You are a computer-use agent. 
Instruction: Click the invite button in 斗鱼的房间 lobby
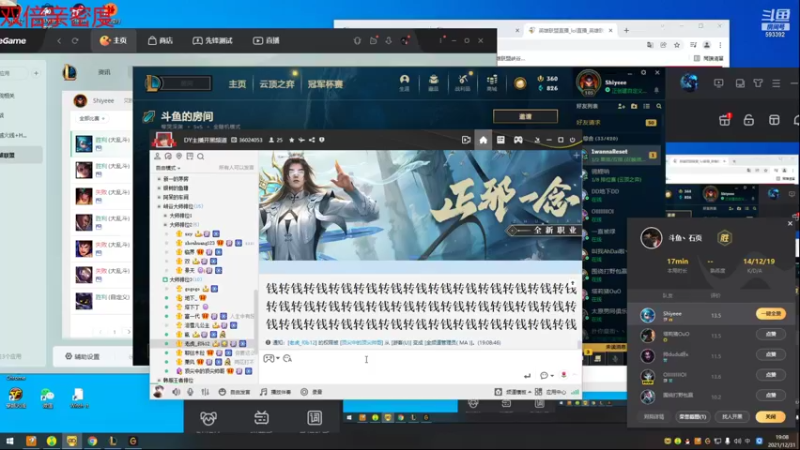[525, 116]
